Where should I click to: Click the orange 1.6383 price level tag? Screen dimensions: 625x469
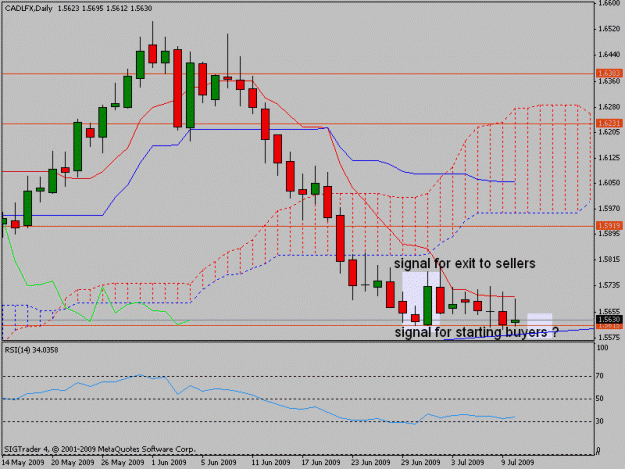(x=609, y=73)
